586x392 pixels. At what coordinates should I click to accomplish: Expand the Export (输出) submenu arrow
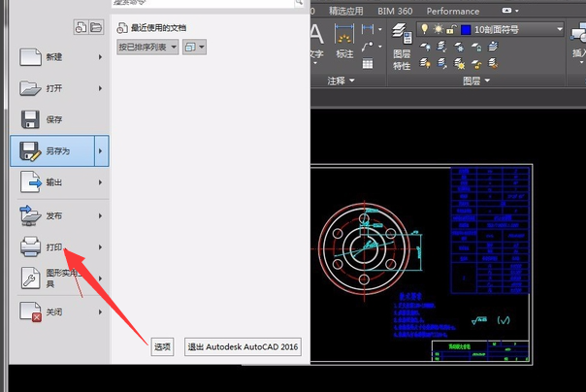tap(100, 182)
